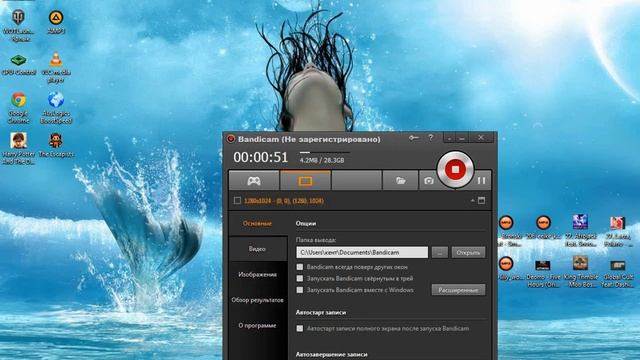The height and width of the screenshot is (360, 640).
Task: Open Bandicam help question mark
Action: click(431, 138)
